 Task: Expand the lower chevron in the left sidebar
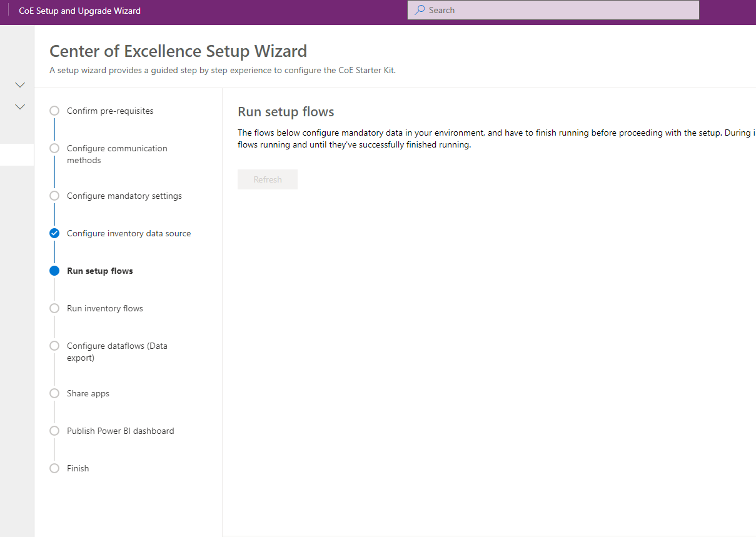[19, 106]
